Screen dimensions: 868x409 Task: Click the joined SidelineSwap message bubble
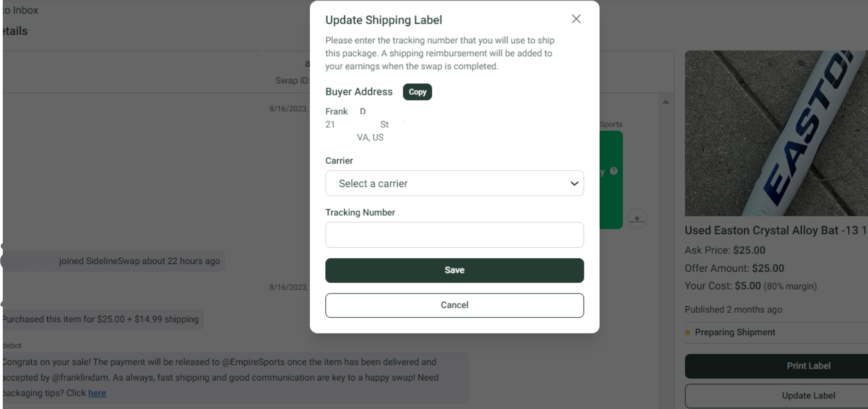114,261
